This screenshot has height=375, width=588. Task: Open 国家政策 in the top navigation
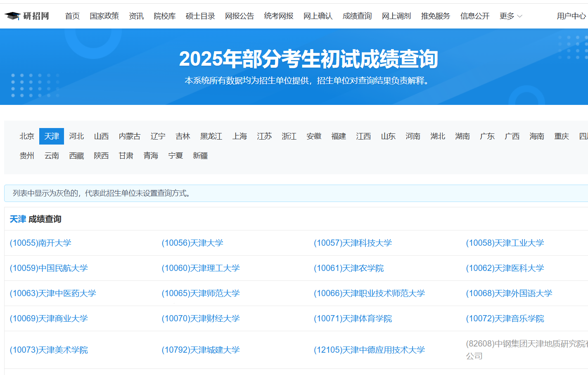tap(104, 16)
